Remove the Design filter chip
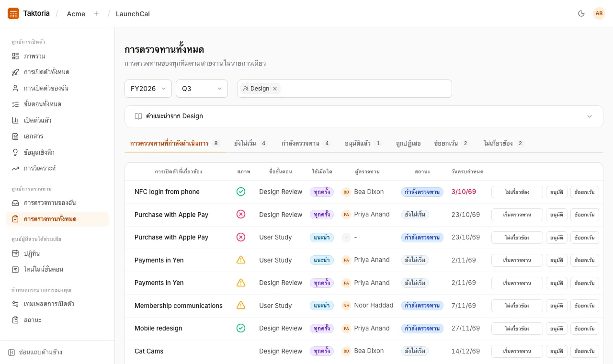This screenshot has width=613, height=364. click(275, 89)
